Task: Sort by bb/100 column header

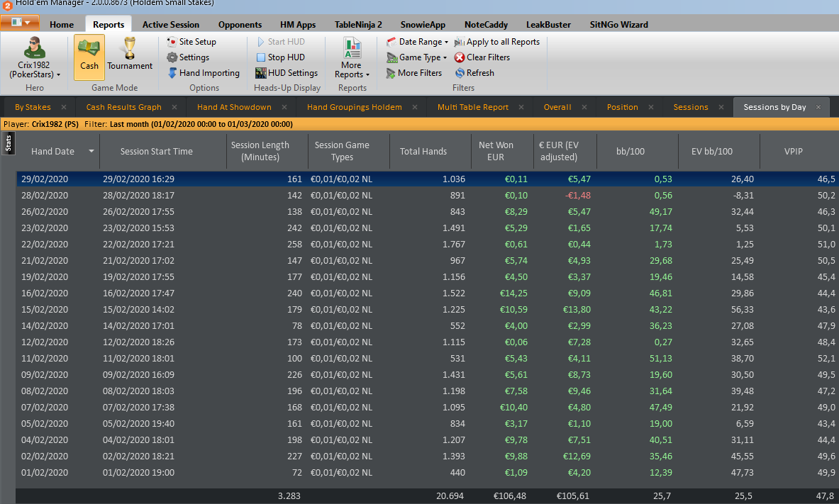Action: pyautogui.click(x=630, y=152)
